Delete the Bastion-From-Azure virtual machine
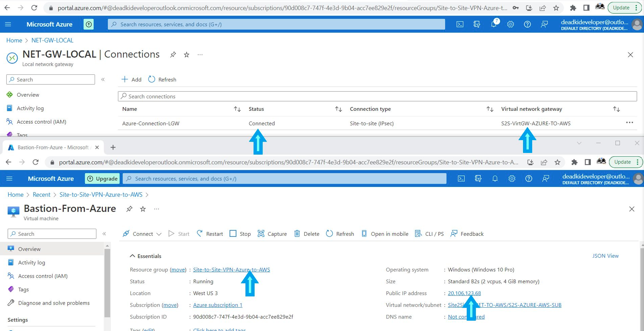 point(307,234)
